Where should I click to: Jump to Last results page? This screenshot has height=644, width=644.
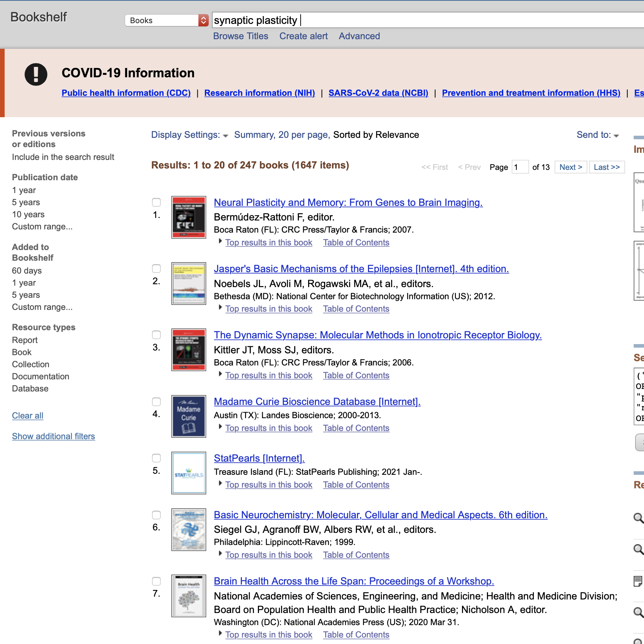pos(607,167)
